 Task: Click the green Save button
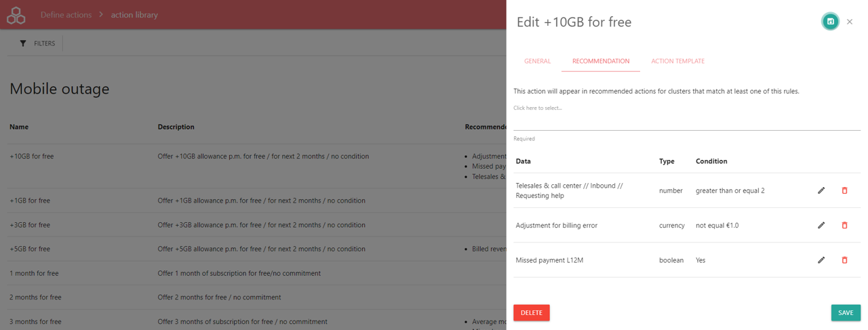pyautogui.click(x=846, y=312)
